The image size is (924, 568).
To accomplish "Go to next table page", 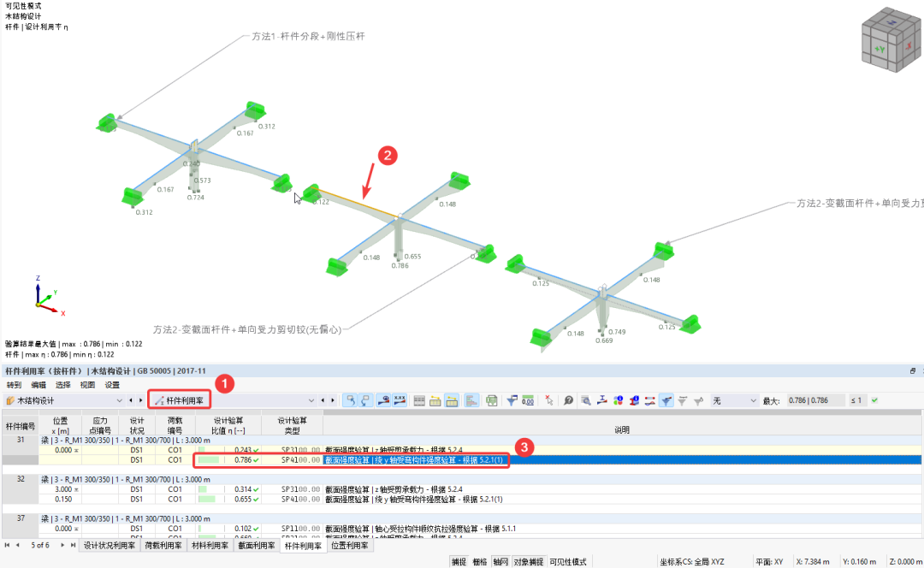I will tap(62, 546).
